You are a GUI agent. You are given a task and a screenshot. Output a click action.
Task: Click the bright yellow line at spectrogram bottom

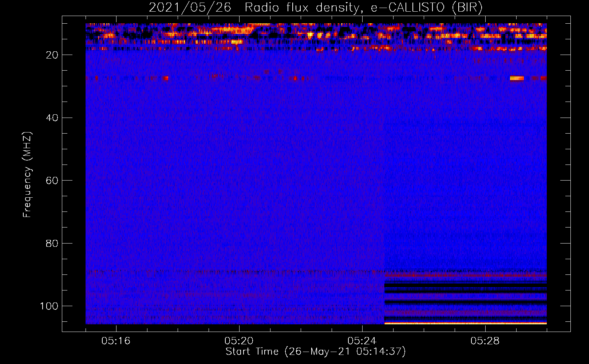coord(466,323)
